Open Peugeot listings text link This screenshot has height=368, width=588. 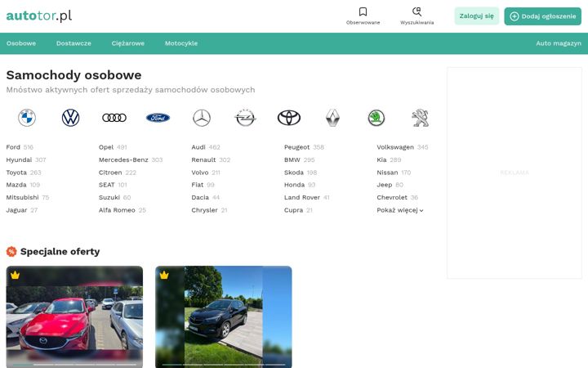(296, 147)
